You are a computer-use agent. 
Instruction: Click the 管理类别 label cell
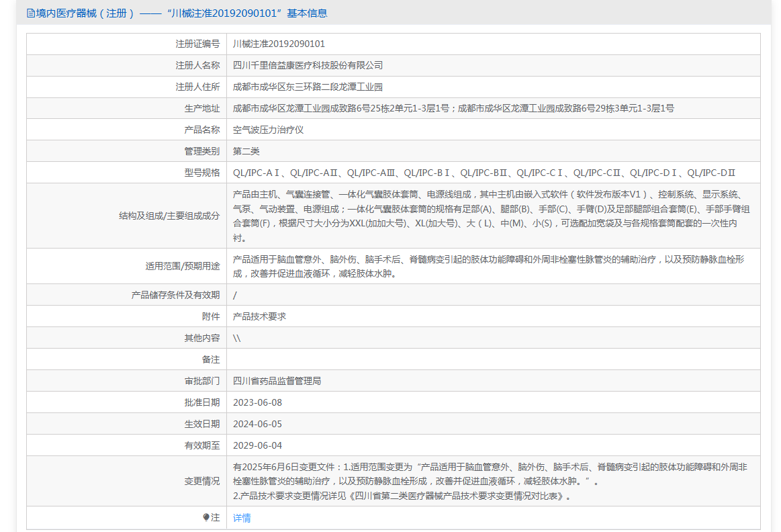coord(126,151)
